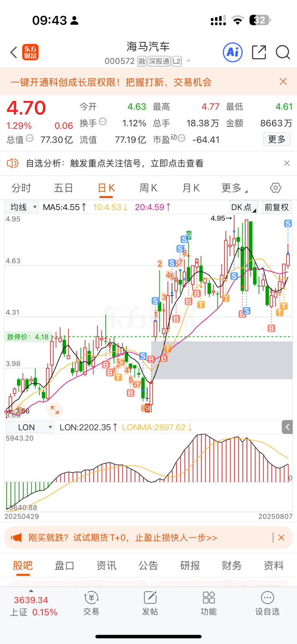Change the 前复权 adjustment mode
This screenshot has height=644, width=297.
pos(277,207)
